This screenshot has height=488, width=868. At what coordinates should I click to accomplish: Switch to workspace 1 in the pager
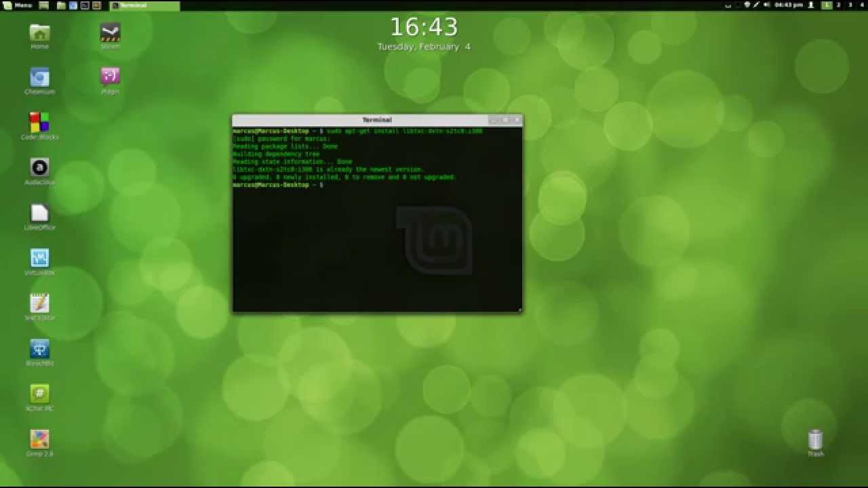[x=826, y=5]
